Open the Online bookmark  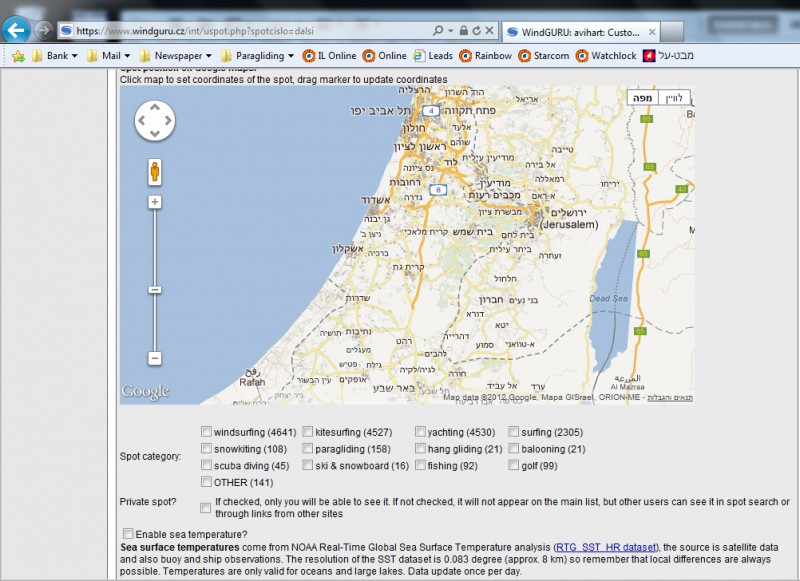pyautogui.click(x=385, y=56)
